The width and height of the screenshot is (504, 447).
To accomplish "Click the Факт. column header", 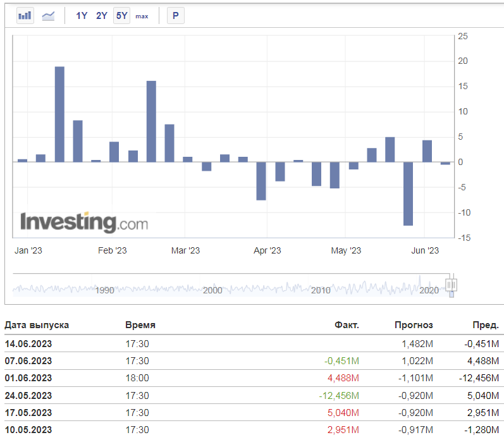I will coord(347,325).
